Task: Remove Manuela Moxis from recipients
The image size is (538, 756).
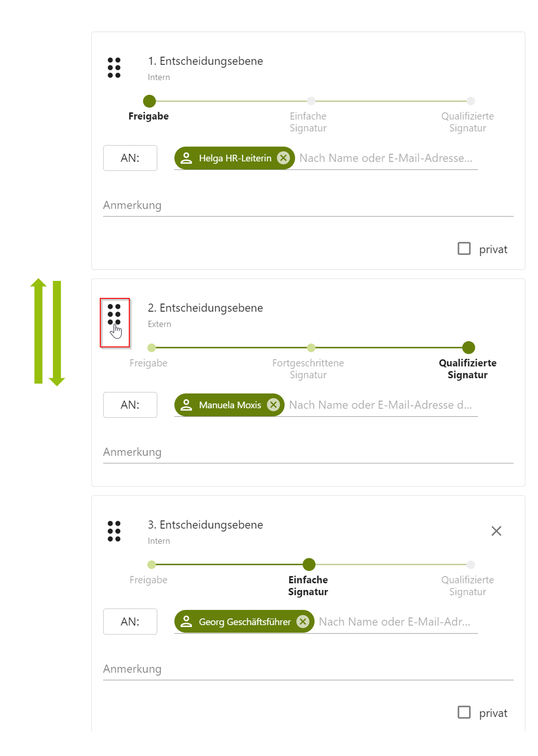Action: point(273,405)
